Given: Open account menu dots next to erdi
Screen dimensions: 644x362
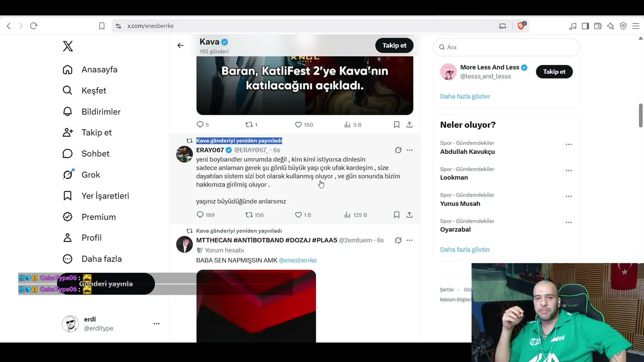Looking at the screenshot, I should click(156, 324).
